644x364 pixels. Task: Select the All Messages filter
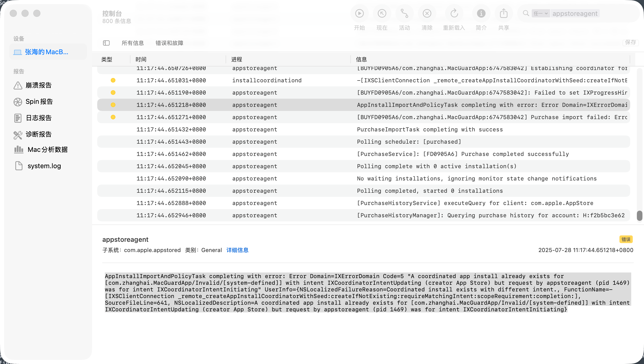(x=133, y=43)
